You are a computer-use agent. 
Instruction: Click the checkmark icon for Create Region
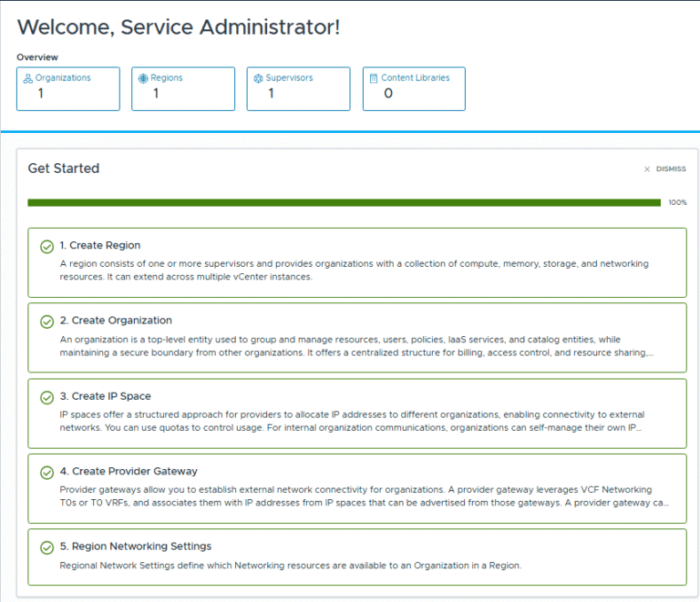46,246
